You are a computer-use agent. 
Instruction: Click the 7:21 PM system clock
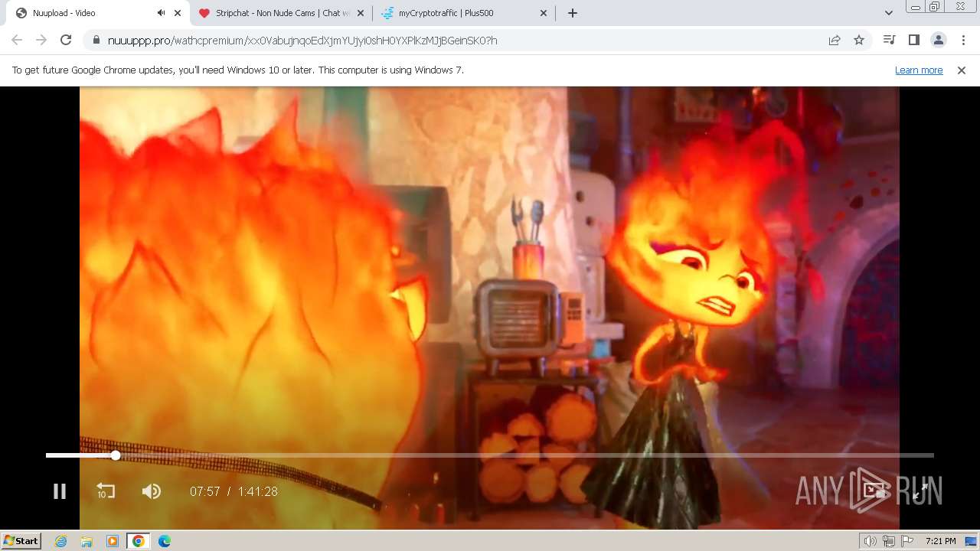click(x=940, y=541)
